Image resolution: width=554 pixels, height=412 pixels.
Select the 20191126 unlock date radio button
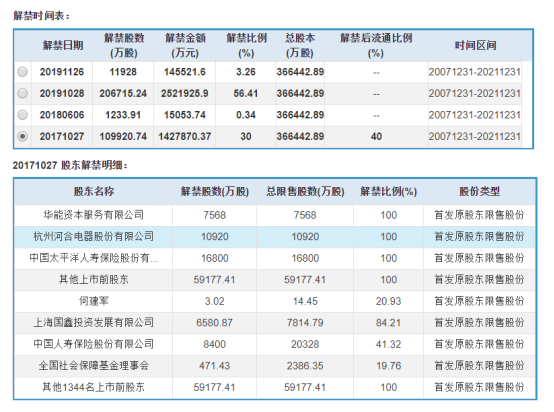(x=23, y=72)
